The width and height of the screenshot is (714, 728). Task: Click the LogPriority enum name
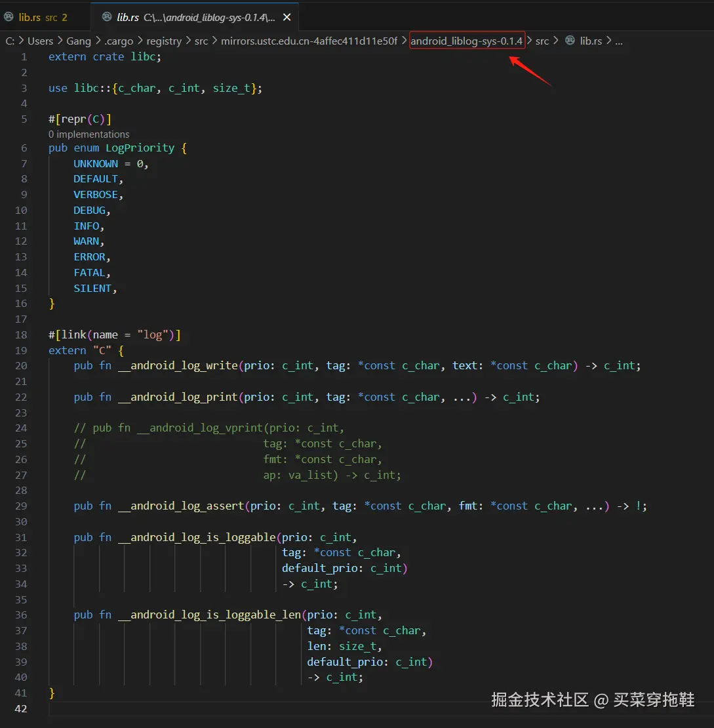[140, 148]
